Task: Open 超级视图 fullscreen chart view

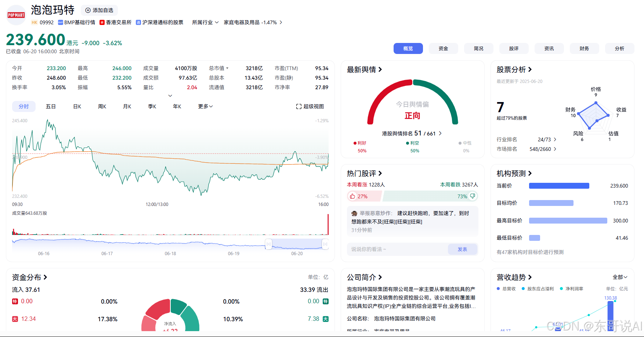Action: tap(310, 106)
